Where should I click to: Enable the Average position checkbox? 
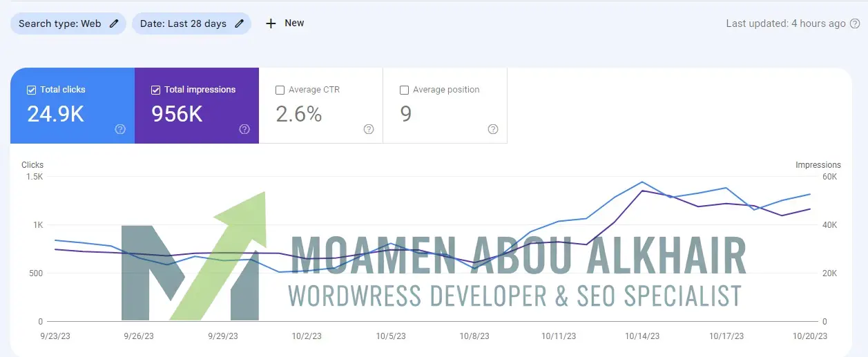click(x=404, y=90)
